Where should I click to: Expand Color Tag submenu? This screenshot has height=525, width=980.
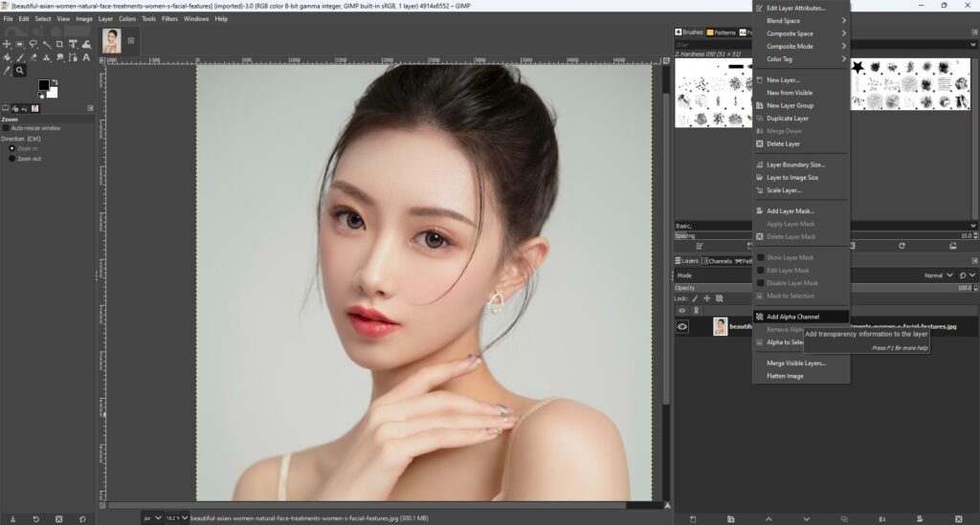[x=801, y=59]
